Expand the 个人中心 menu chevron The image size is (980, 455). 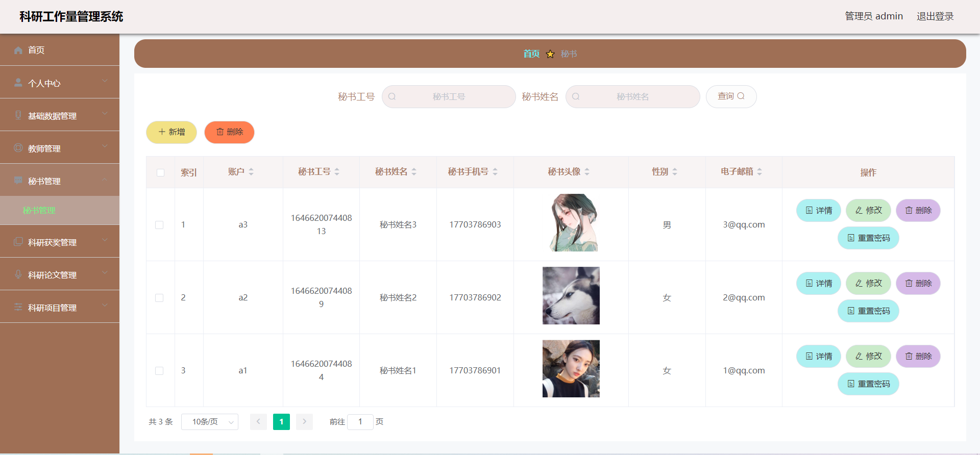click(x=105, y=81)
